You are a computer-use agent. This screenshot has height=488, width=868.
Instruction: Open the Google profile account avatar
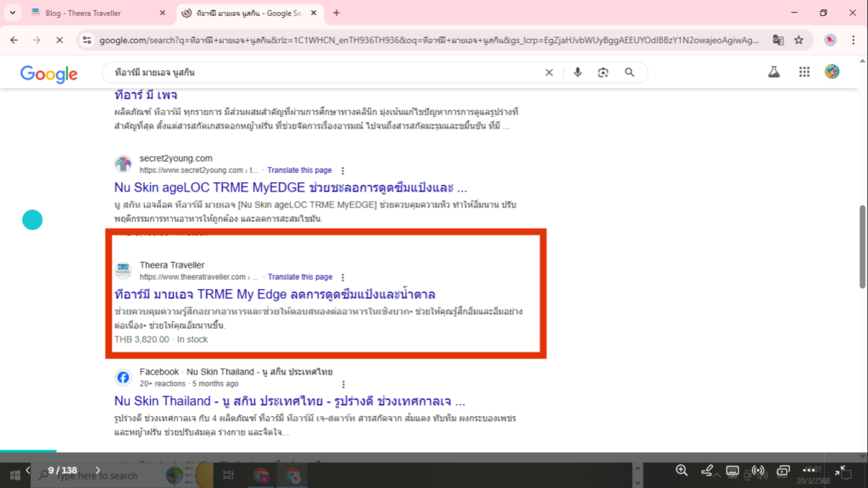pyautogui.click(x=832, y=72)
